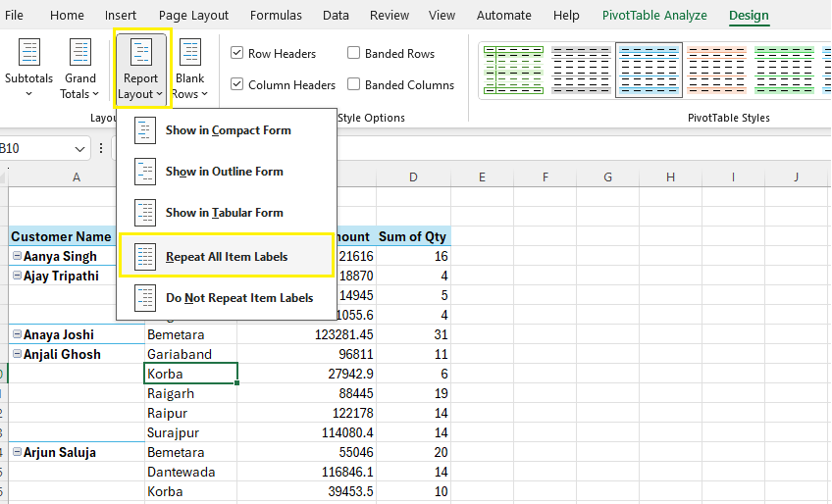This screenshot has width=832, height=504.
Task: Switch to the View tab
Action: (442, 15)
